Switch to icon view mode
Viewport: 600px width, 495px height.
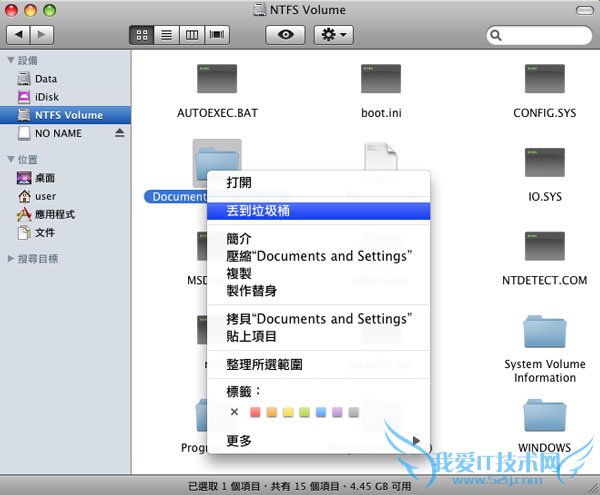143,35
